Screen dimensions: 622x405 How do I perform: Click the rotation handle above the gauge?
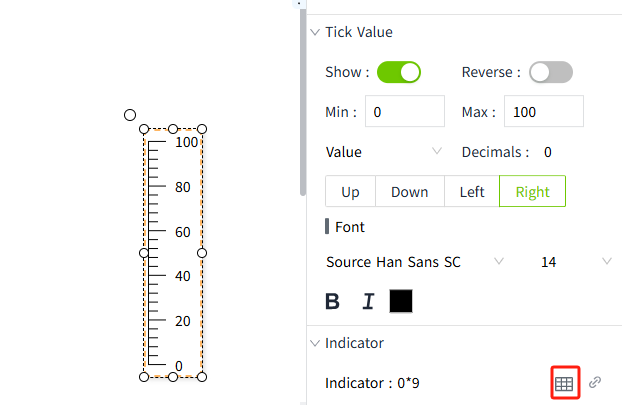[130, 115]
